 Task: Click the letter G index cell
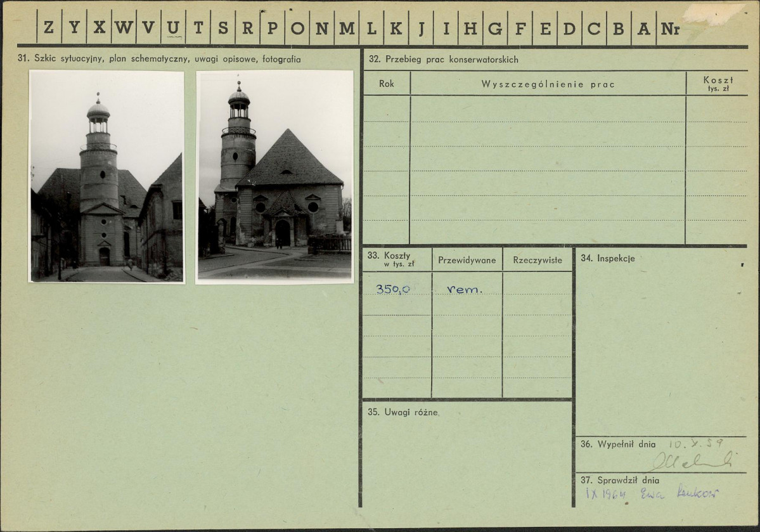click(x=495, y=28)
